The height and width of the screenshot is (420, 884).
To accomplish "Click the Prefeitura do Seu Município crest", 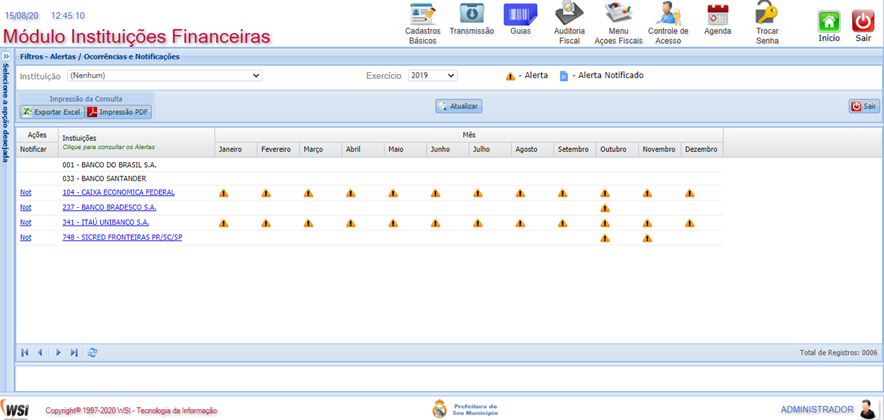I will (439, 409).
